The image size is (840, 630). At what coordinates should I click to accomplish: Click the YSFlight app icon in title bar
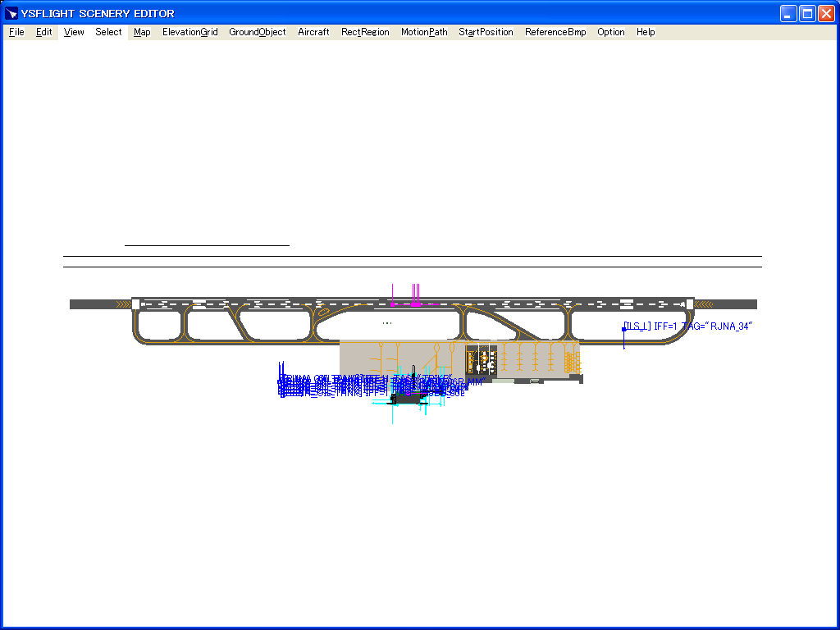pos(11,13)
